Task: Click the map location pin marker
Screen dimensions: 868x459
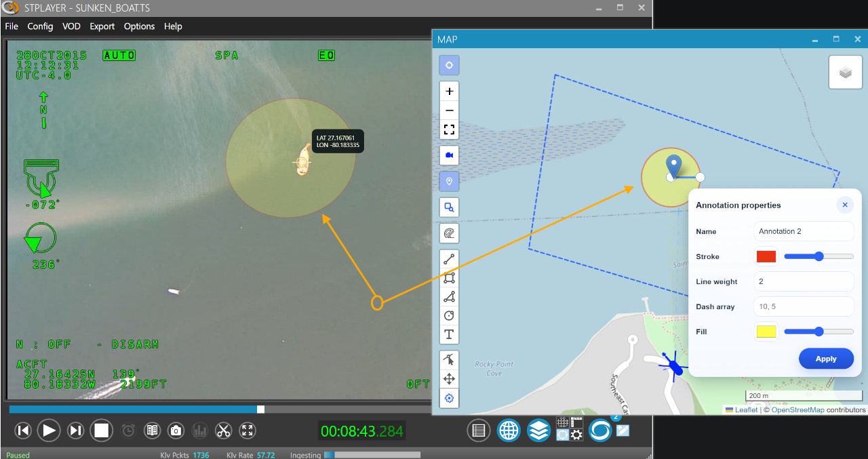Action: [673, 166]
